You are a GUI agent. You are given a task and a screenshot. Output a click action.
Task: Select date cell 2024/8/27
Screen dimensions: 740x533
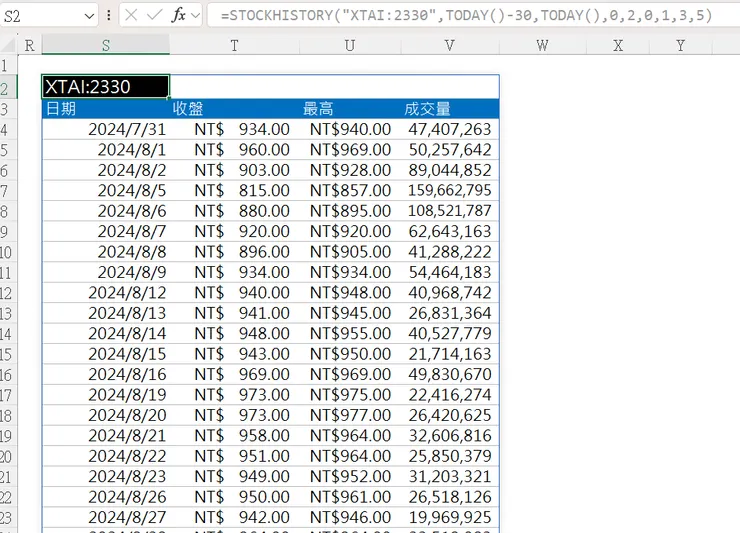106,517
